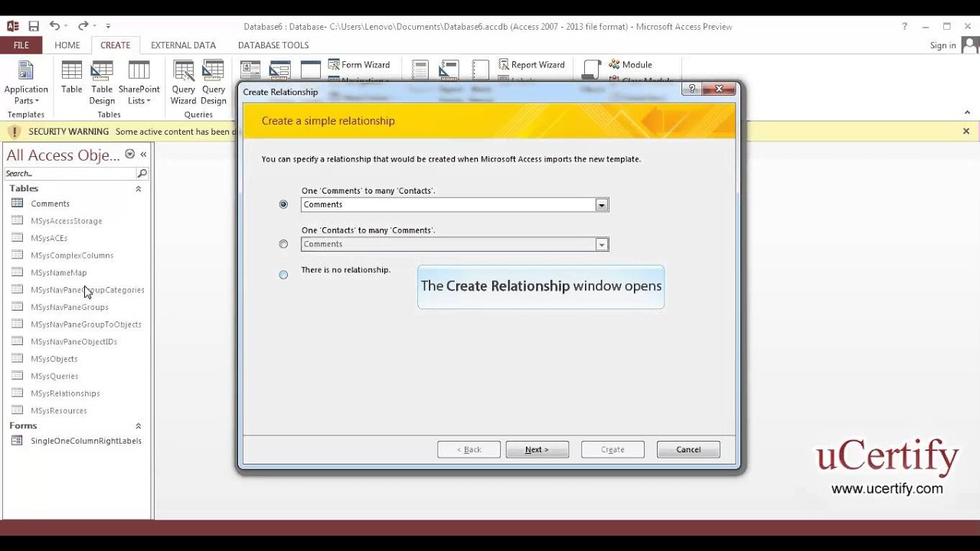Open SharePoint Lists menu
Screen dimensions: 980x551
point(139,83)
